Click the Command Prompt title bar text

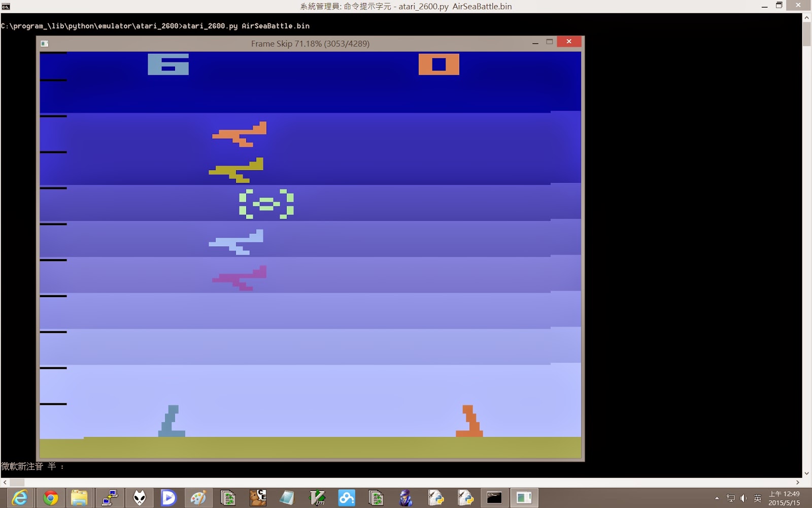point(405,7)
